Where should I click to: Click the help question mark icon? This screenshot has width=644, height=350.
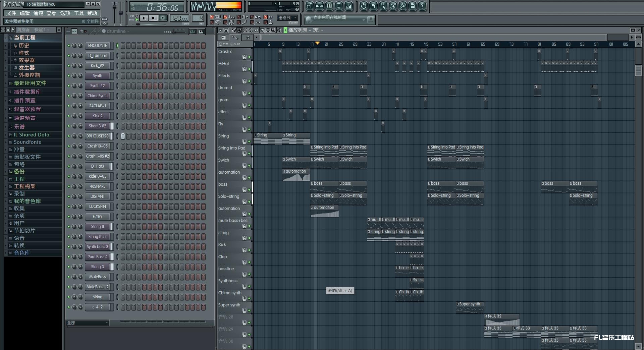tap(422, 6)
